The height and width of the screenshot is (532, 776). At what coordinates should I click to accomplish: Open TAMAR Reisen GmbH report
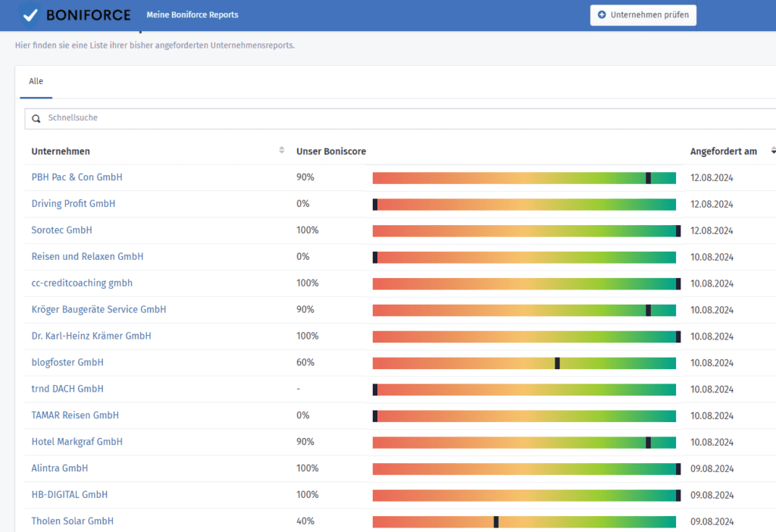(x=75, y=415)
